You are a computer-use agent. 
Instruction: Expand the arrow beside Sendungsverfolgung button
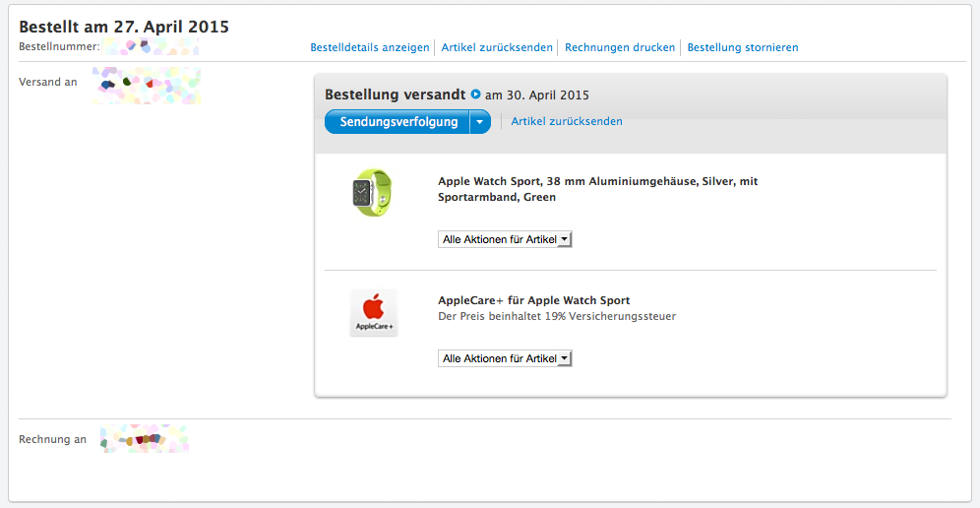480,122
